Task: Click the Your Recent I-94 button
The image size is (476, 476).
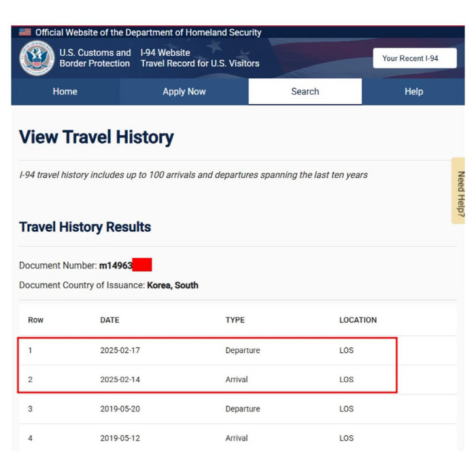Action: (x=415, y=58)
